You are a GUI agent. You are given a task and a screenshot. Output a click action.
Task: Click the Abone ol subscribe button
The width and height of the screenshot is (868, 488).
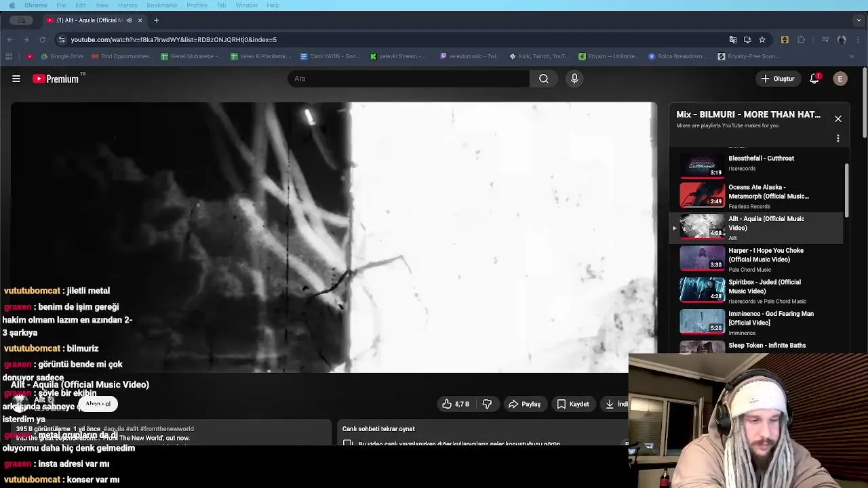coord(98,404)
